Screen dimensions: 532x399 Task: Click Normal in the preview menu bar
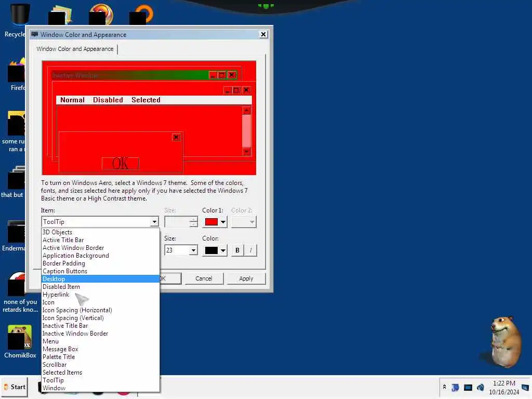[x=72, y=100]
